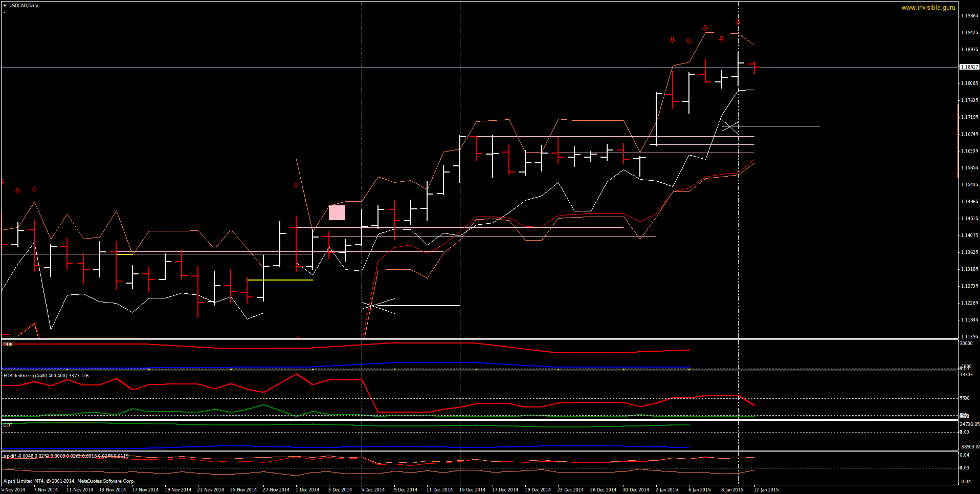Click the 1.18085 price level on the axis
The width and height of the screenshot is (980, 494).
[969, 83]
